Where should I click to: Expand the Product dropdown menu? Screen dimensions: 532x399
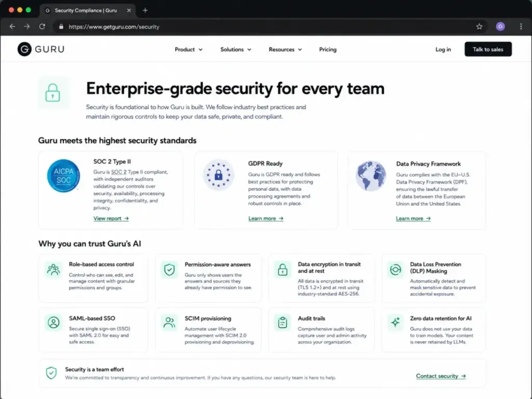pyautogui.click(x=189, y=49)
